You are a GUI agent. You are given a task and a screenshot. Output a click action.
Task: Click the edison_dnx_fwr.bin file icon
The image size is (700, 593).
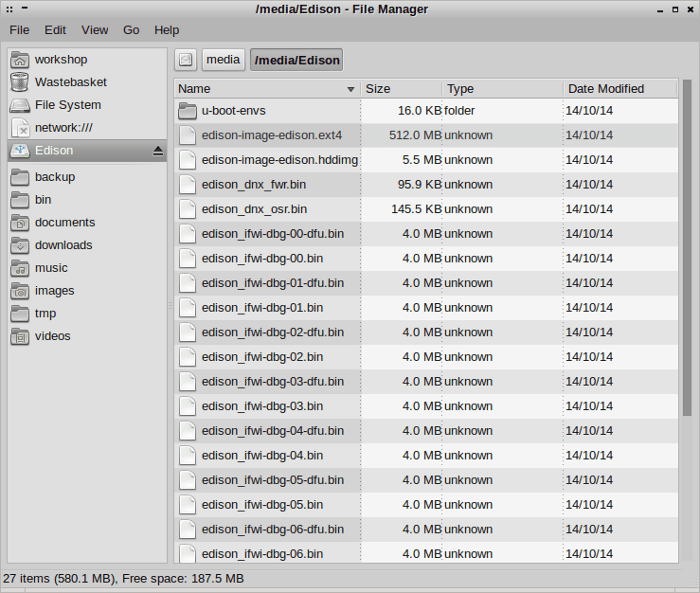(x=187, y=184)
